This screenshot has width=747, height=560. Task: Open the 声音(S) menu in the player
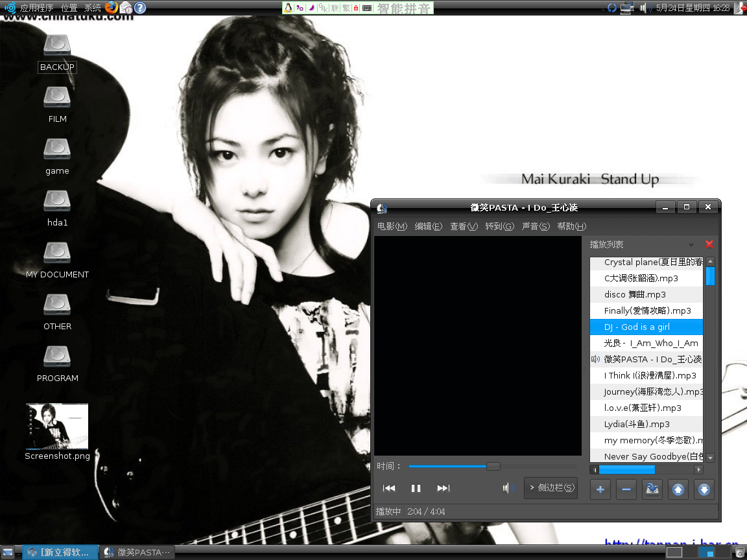[536, 227]
